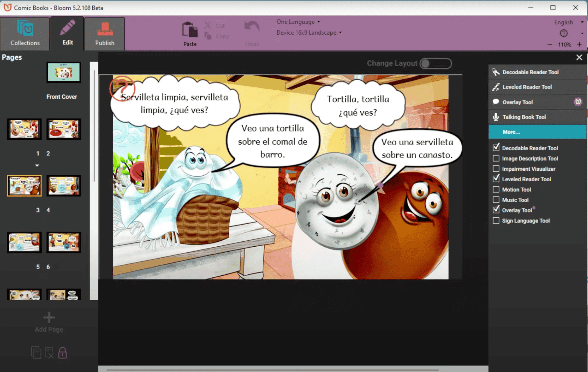The width and height of the screenshot is (588, 372).
Task: Open the Device 16x9 Landscape layout dropdown
Action: click(x=309, y=32)
